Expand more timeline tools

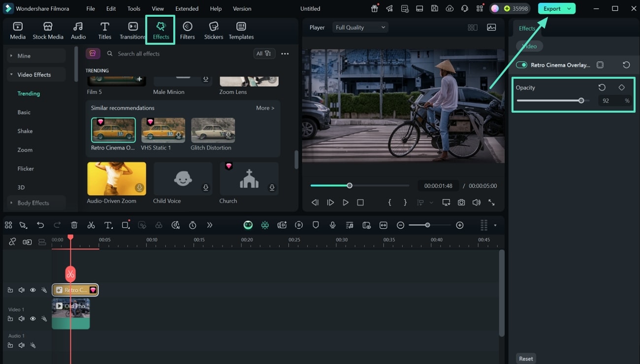point(210,225)
